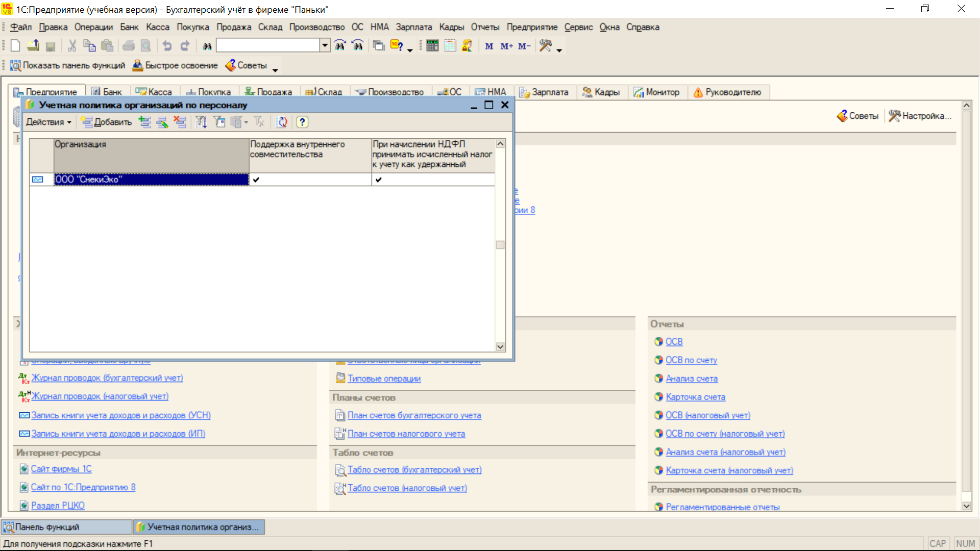980x551 pixels.
Task: Click the Find previous binoculars icon
Action: [x=357, y=46]
